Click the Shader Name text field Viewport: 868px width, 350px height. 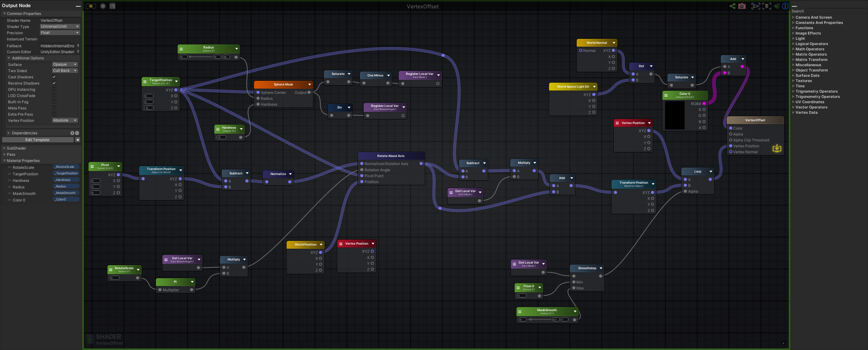coord(59,20)
